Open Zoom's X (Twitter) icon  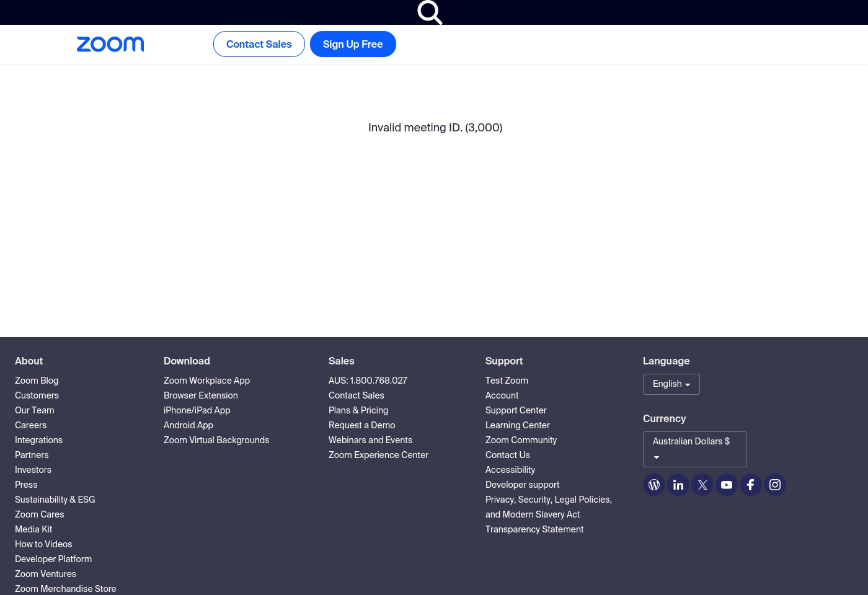pyautogui.click(x=702, y=485)
